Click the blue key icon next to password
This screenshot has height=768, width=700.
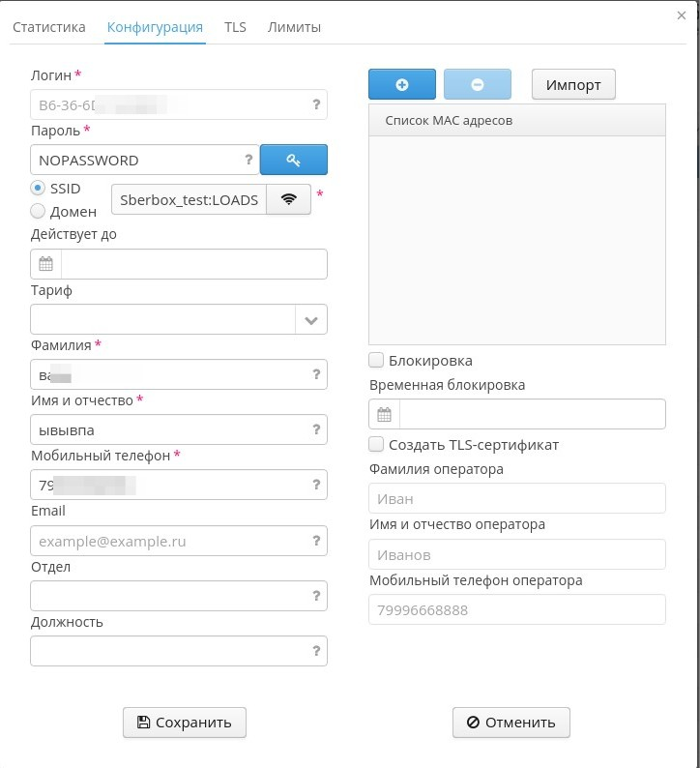tap(294, 160)
